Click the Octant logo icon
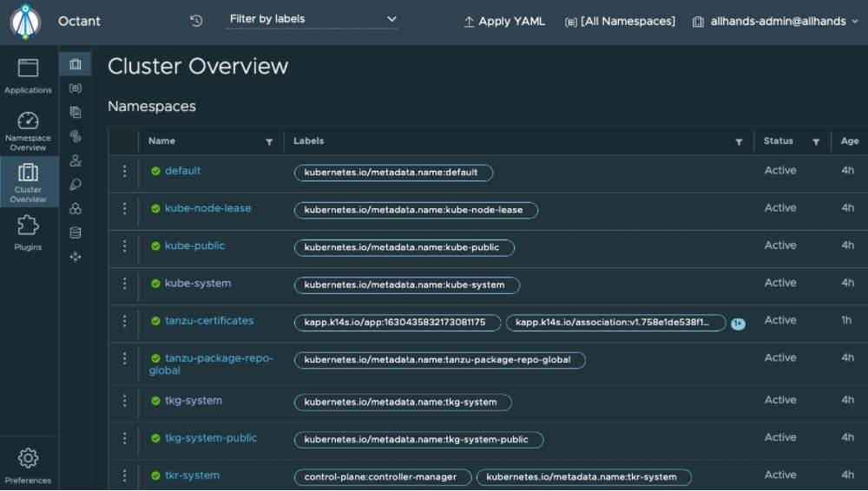Image resolution: width=868 pixels, height=491 pixels. click(26, 22)
